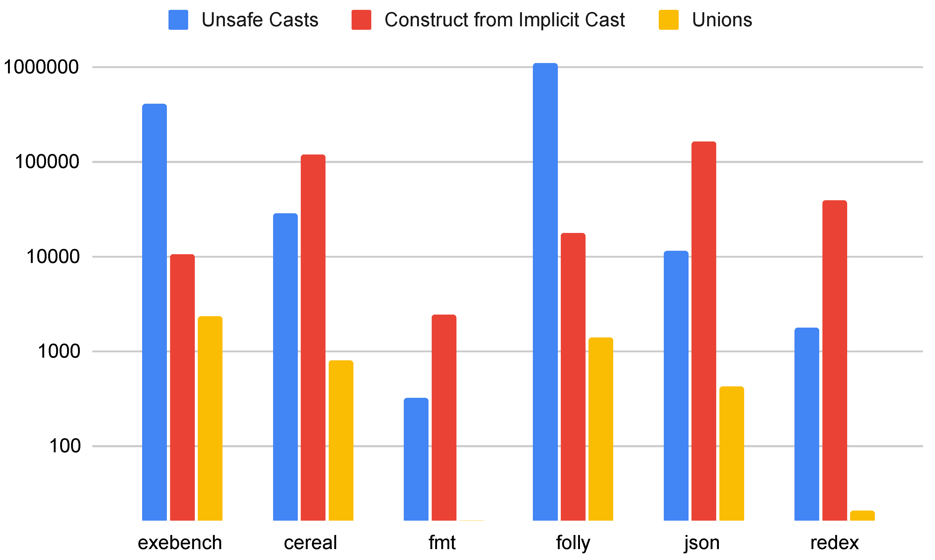Click the red bar for cereal
The height and width of the screenshot is (560, 935).
(x=313, y=337)
